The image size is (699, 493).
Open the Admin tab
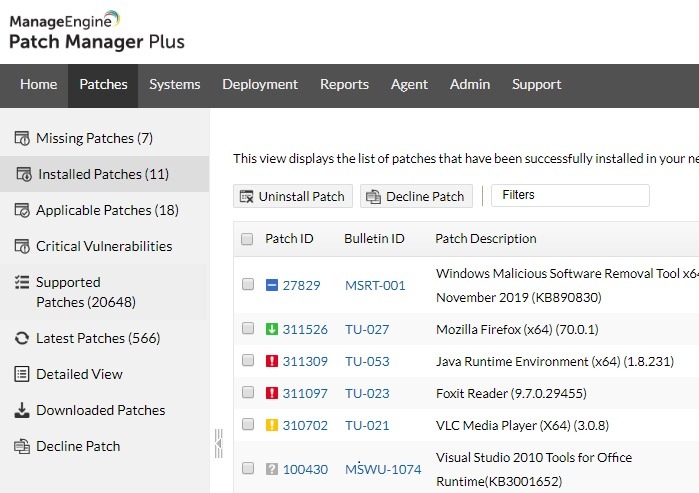(x=470, y=85)
